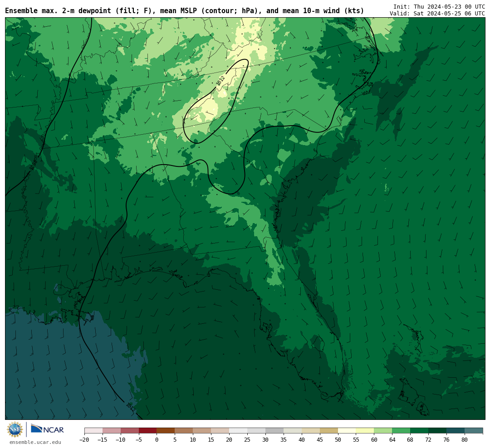Pick the colorbar swatch between -10 and -5
Image resolution: width=490 pixels, height=448 pixels.
click(x=130, y=431)
